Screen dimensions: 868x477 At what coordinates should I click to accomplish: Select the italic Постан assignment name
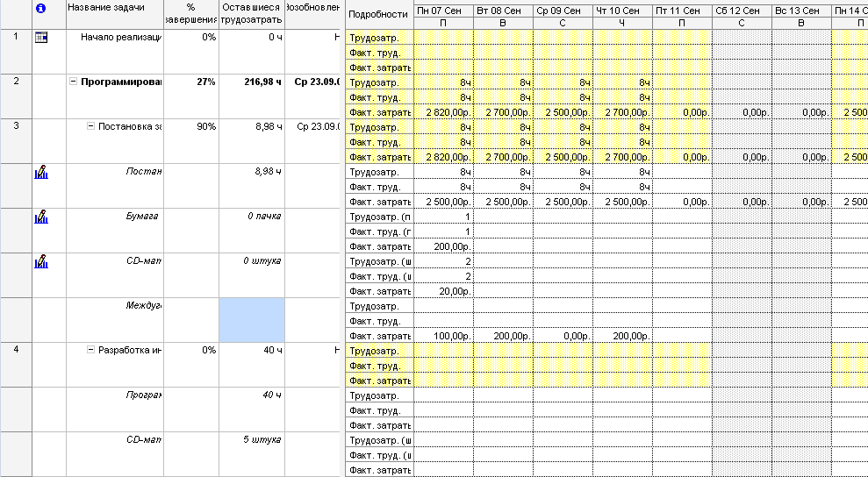click(x=144, y=172)
